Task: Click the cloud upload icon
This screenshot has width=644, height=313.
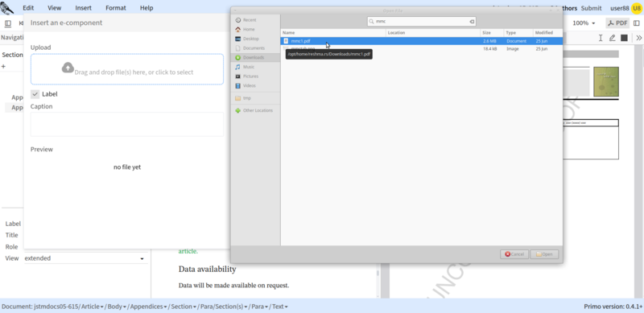Action: pos(68,68)
